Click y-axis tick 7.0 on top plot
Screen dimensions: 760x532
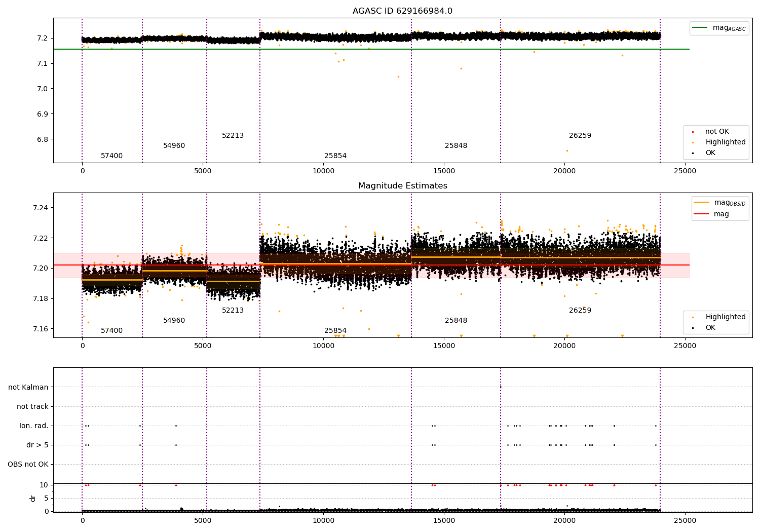click(x=42, y=89)
